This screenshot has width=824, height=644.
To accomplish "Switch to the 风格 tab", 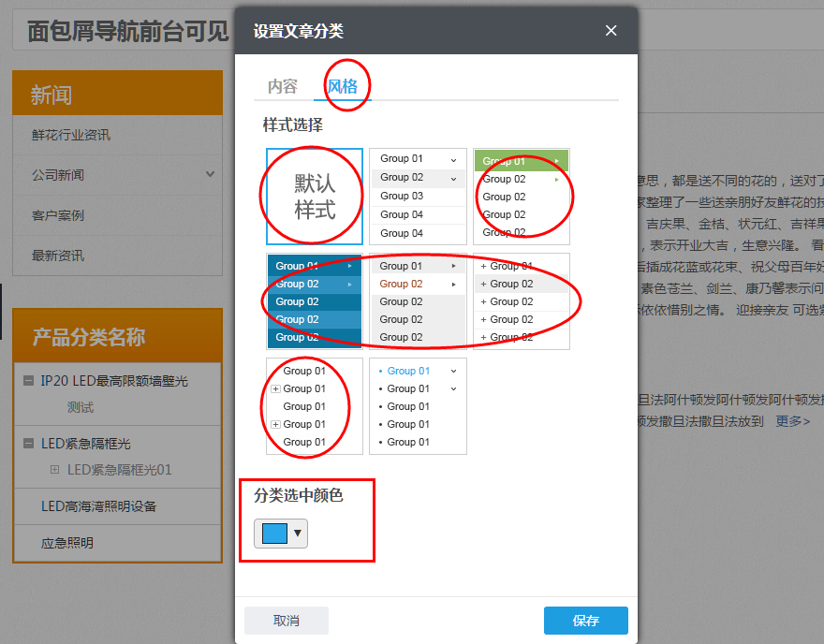I will (x=345, y=84).
